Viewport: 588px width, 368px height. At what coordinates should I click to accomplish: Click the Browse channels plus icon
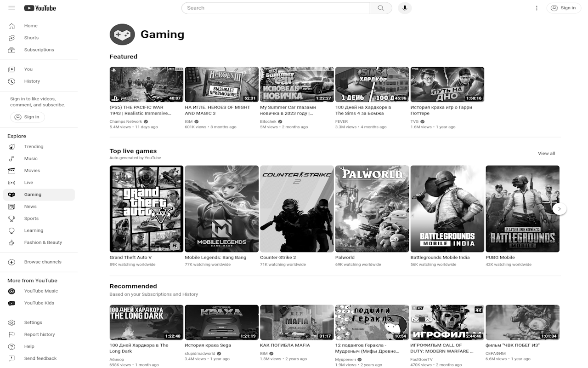coord(12,262)
